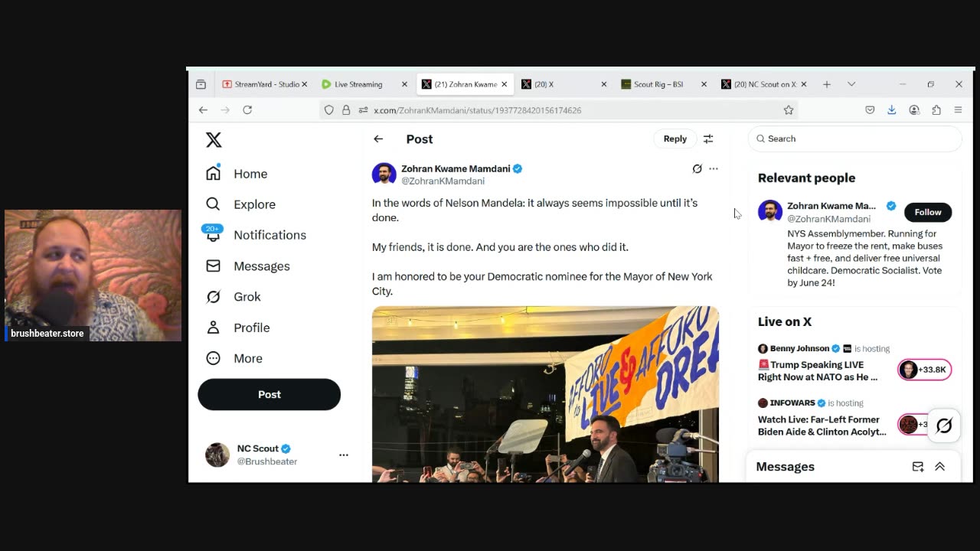Open Notifications in the sidebar

(256, 235)
